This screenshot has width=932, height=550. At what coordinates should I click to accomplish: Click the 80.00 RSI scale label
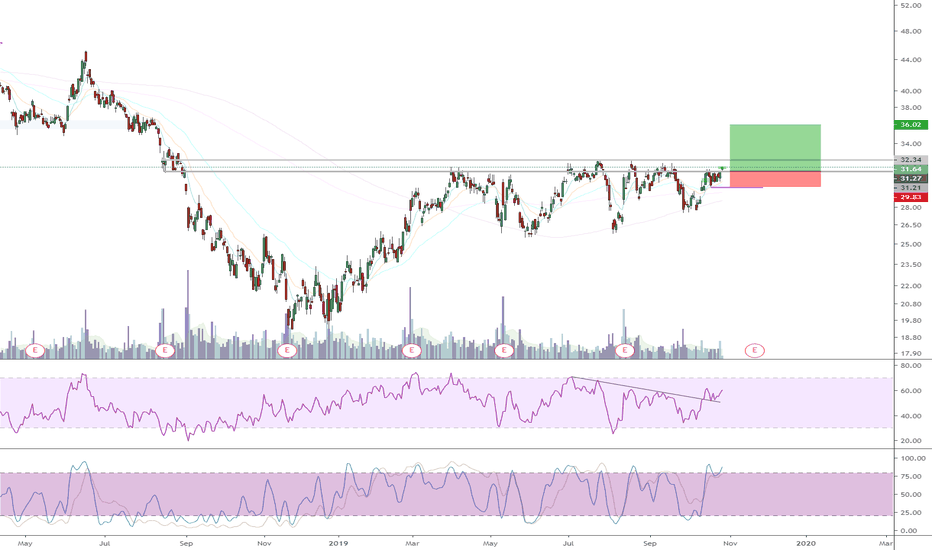[911, 366]
